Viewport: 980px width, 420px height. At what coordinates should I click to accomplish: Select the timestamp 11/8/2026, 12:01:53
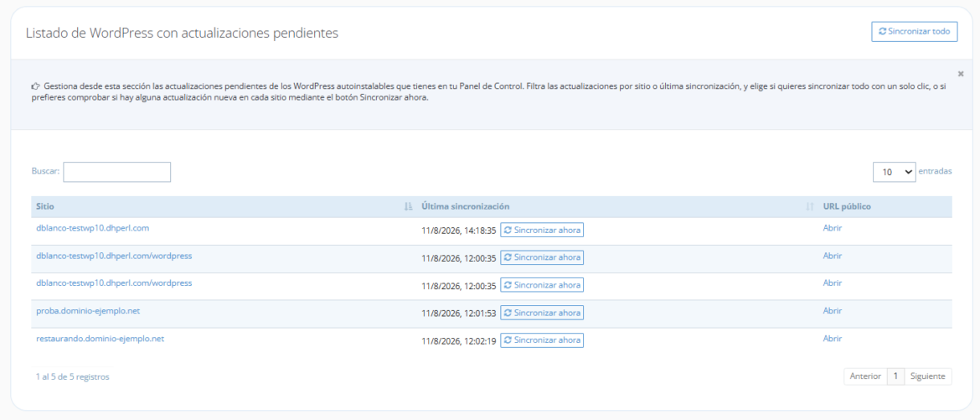[459, 313]
